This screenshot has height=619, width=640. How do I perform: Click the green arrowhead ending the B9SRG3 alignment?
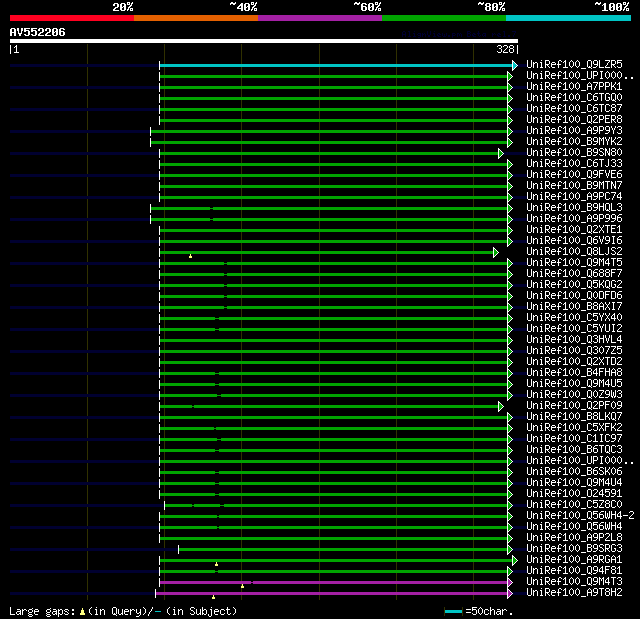click(x=510, y=550)
